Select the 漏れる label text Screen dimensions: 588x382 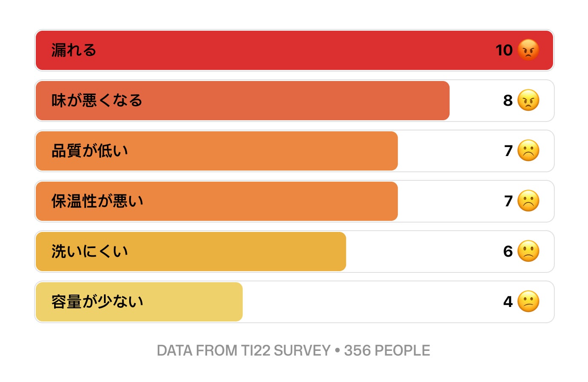pyautogui.click(x=74, y=50)
